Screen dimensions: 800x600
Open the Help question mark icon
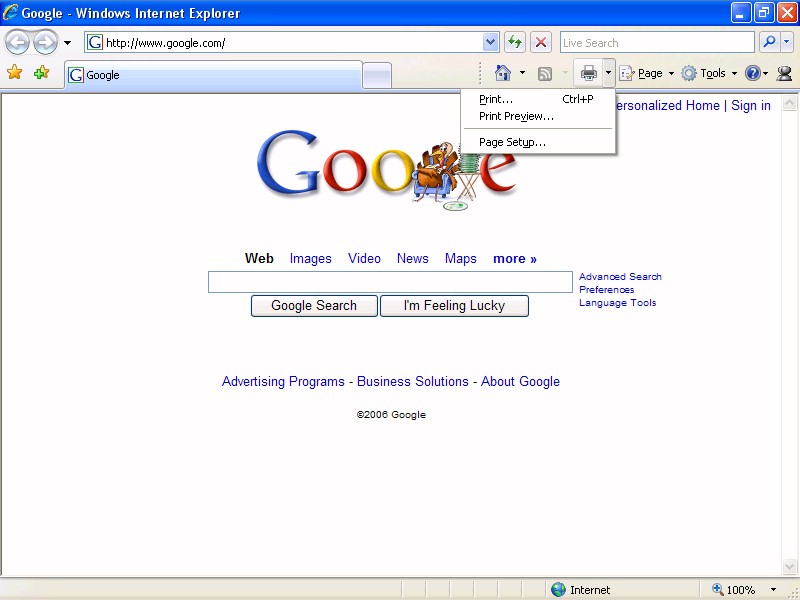pos(752,73)
